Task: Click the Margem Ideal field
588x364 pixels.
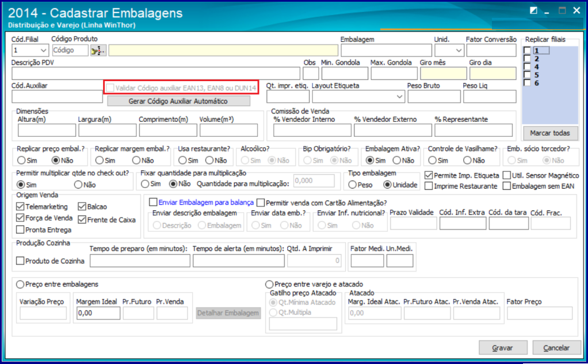Action: pyautogui.click(x=98, y=313)
